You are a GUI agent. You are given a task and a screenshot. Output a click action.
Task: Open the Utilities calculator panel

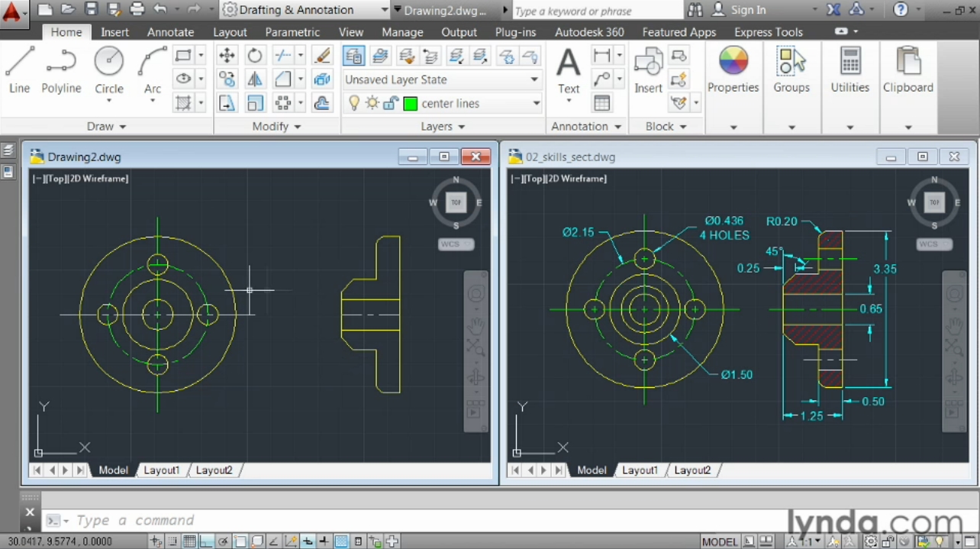pyautogui.click(x=850, y=70)
